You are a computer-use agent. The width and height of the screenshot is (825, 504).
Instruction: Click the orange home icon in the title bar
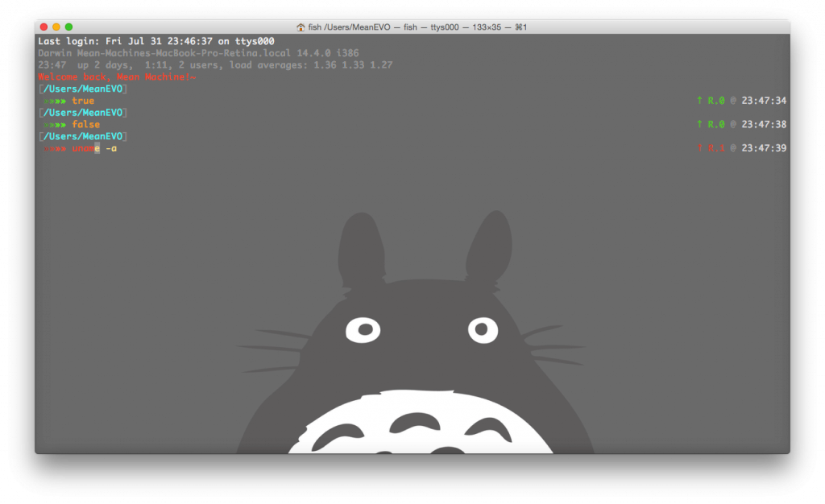point(301,27)
